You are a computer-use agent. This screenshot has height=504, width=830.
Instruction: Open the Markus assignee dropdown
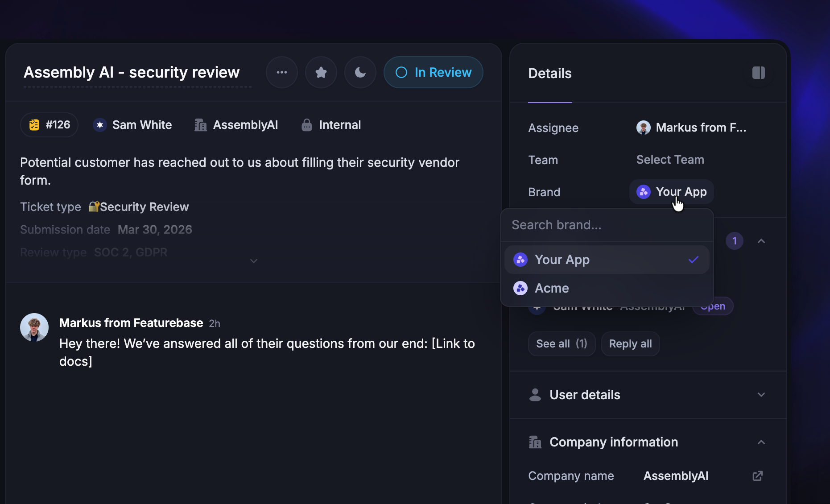691,128
